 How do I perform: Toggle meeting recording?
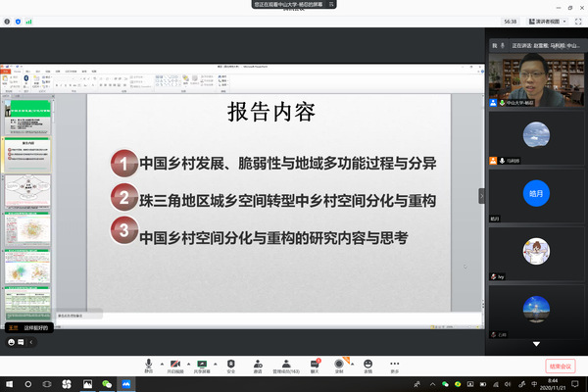coord(340,363)
